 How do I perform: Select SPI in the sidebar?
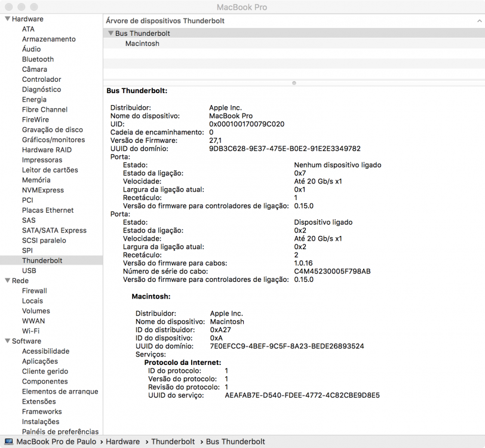27,250
